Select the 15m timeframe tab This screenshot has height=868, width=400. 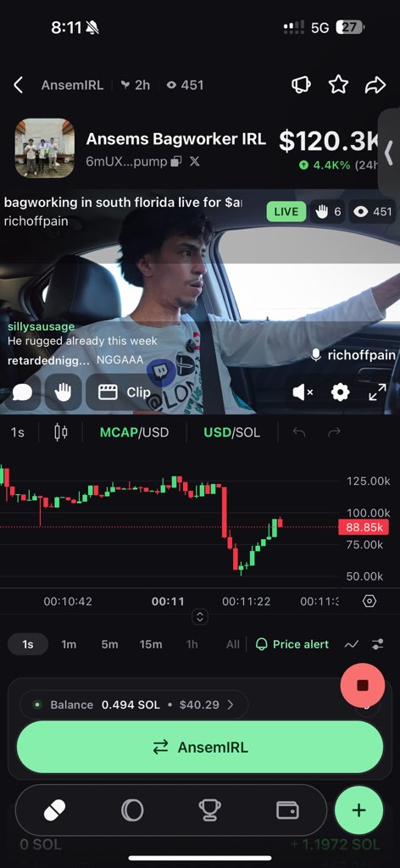[x=151, y=644]
